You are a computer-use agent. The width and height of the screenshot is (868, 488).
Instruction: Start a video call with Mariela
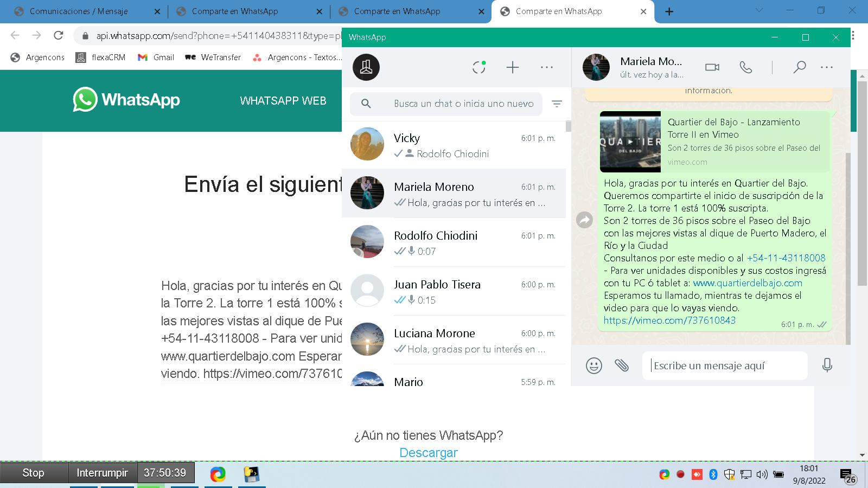712,67
